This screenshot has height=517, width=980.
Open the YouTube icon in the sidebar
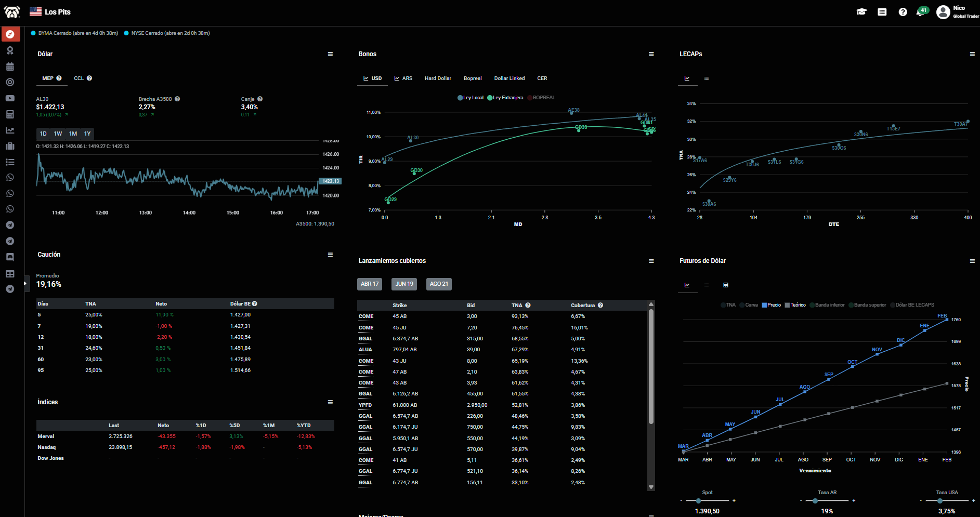tap(10, 98)
